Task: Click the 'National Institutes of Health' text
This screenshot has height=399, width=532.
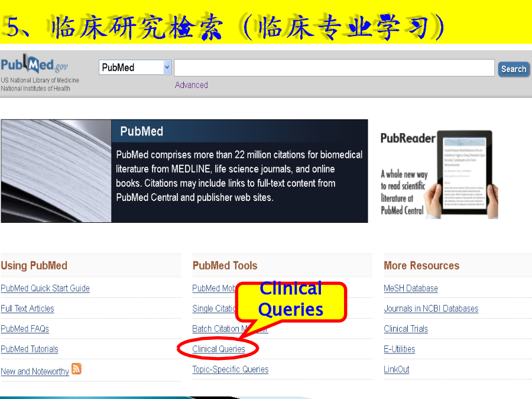Action: click(x=35, y=88)
